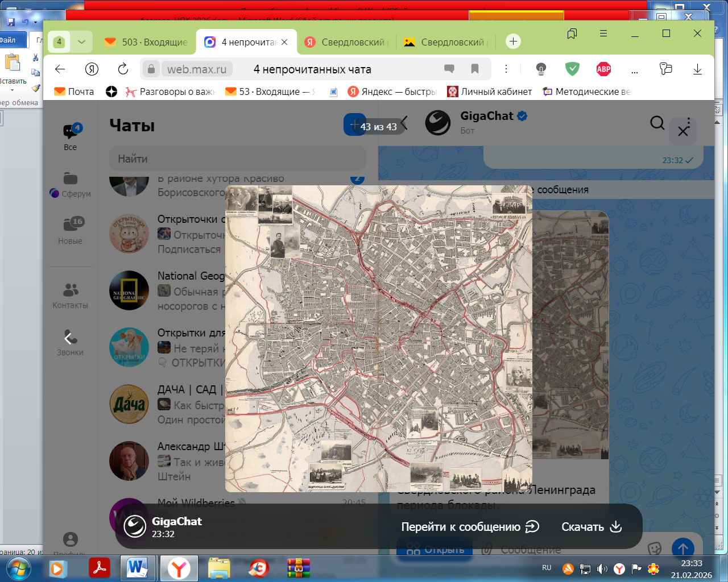The height and width of the screenshot is (582, 728).
Task: Open the green shield Adguard extension
Action: [x=572, y=69]
